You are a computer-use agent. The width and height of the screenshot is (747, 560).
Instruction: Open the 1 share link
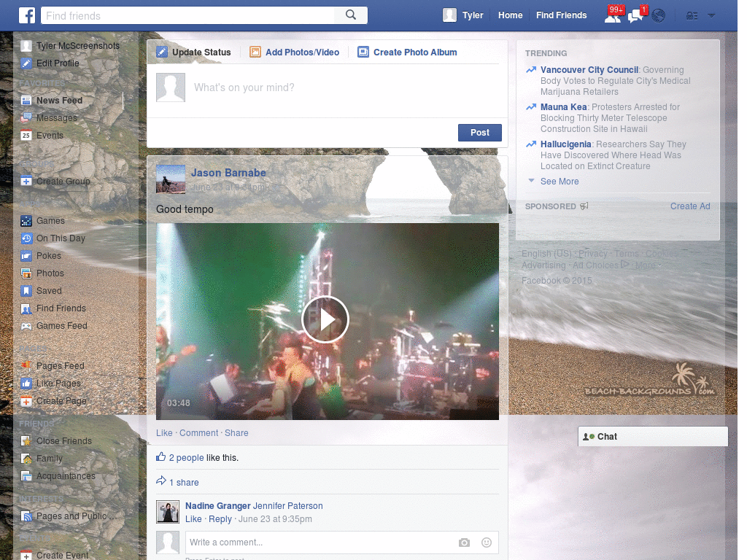pos(184,483)
